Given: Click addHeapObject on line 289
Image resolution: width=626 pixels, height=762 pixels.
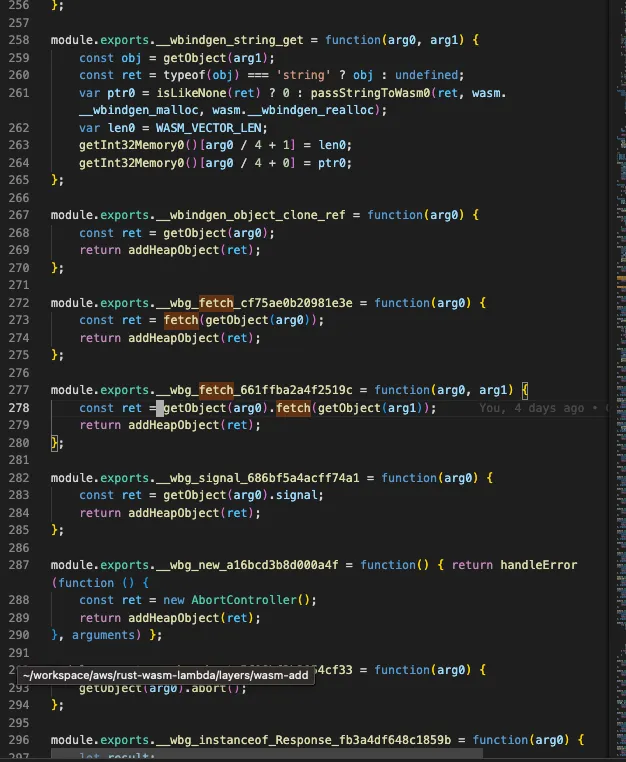Looking at the screenshot, I should pos(174,618).
